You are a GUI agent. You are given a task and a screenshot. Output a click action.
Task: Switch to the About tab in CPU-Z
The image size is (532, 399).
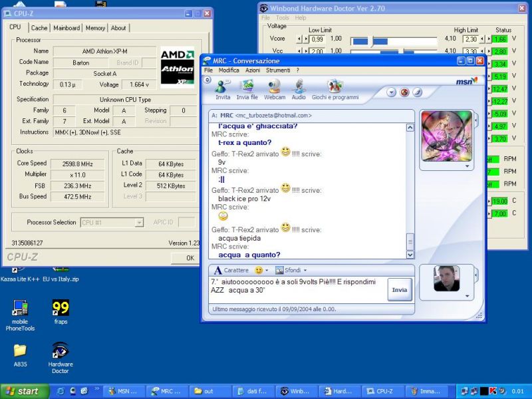click(118, 28)
